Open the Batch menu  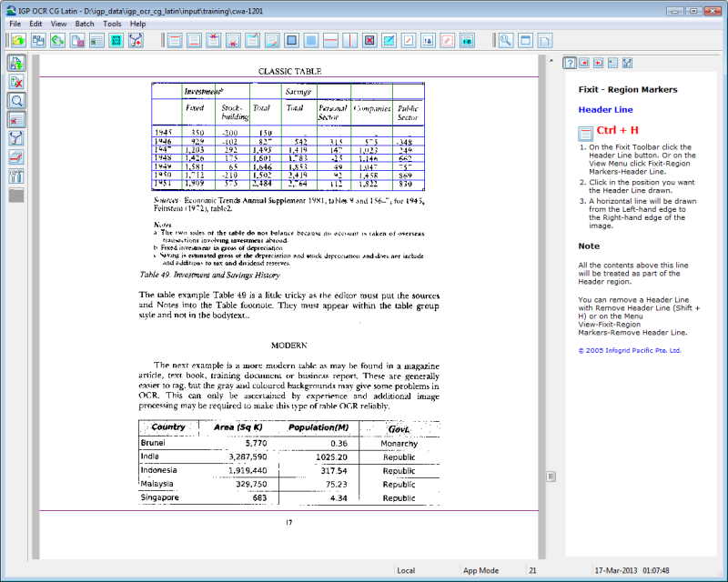(x=85, y=24)
